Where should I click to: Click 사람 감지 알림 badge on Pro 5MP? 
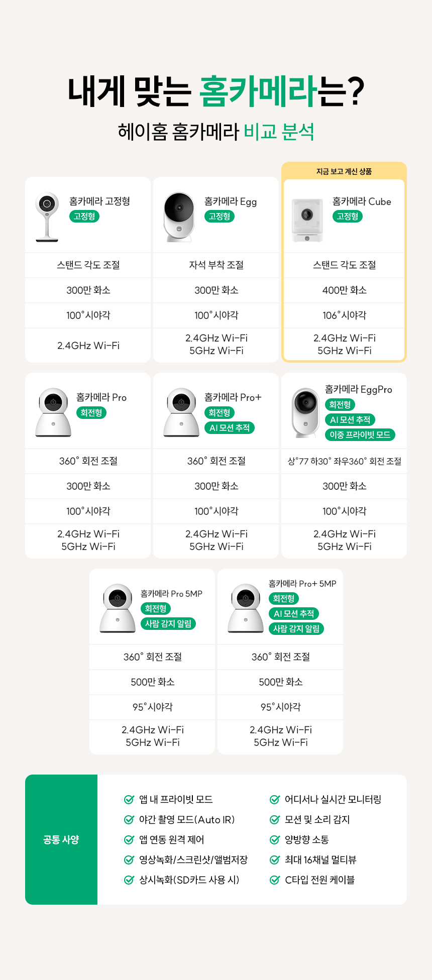pyautogui.click(x=168, y=624)
